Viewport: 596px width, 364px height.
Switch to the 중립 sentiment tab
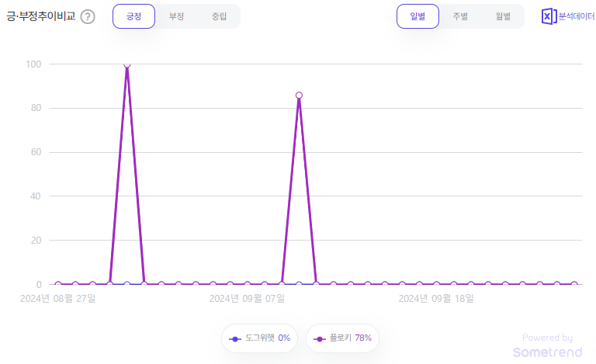(219, 16)
